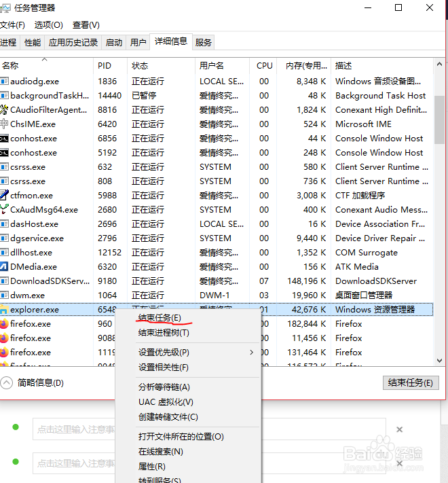Switch to the 进程 tab
Viewport: 448px width, 483px height.
9,42
